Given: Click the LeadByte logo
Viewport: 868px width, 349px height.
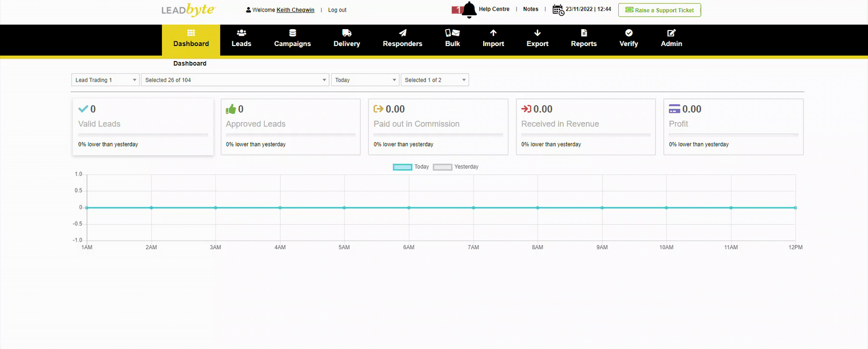Looking at the screenshot, I should 188,10.
